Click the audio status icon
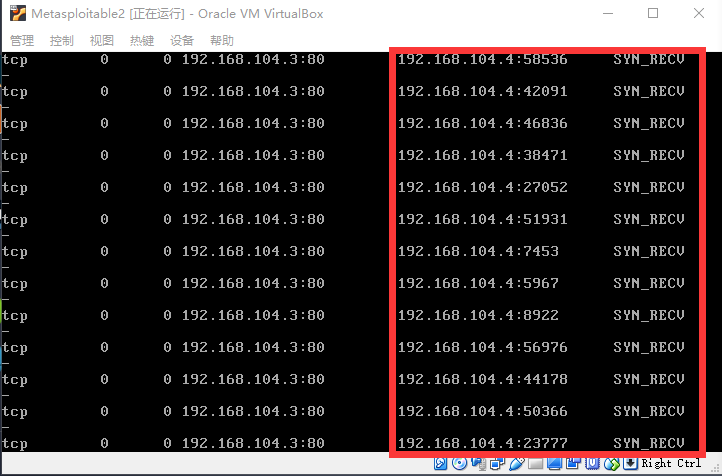This screenshot has height=476, width=722. pos(479,464)
